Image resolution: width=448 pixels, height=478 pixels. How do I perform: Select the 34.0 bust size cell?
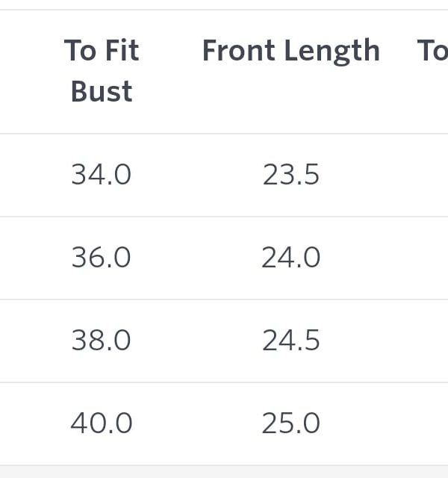[102, 175]
